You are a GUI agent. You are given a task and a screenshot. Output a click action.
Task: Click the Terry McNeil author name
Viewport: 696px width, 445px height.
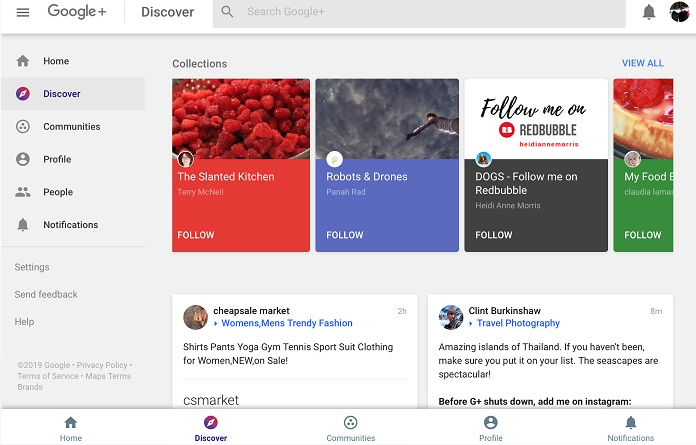pos(200,192)
